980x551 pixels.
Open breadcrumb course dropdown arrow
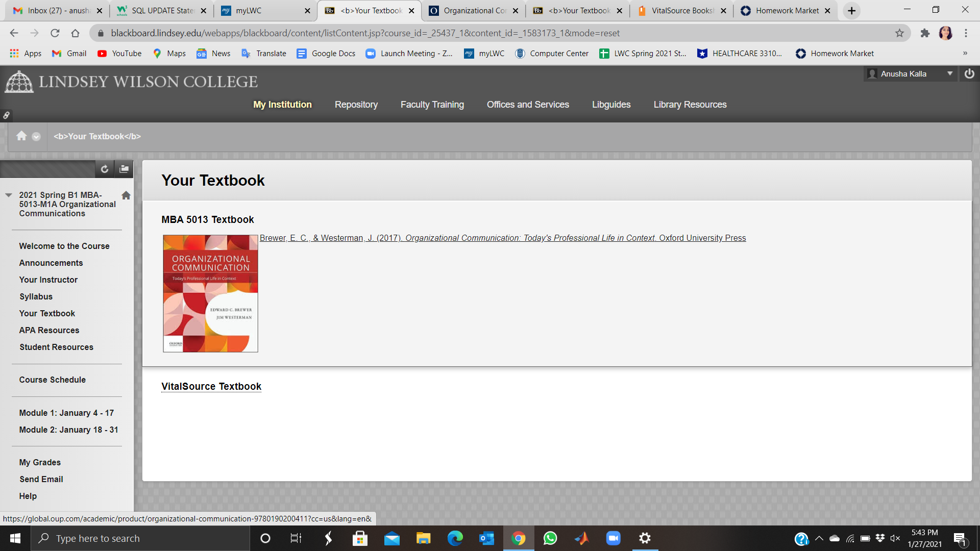36,137
